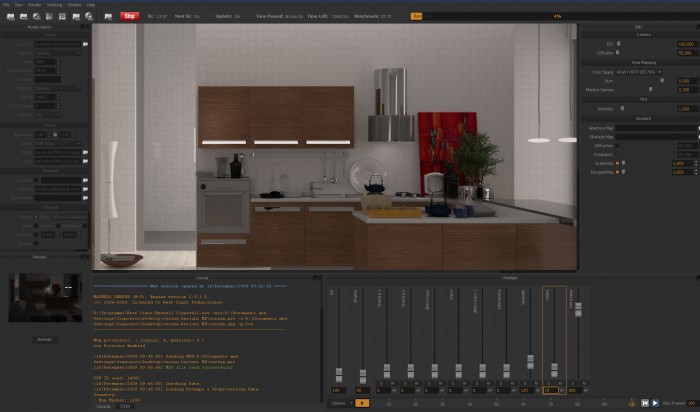Switch to the Script tab
The width and height of the screenshot is (700, 412).
coord(125,407)
